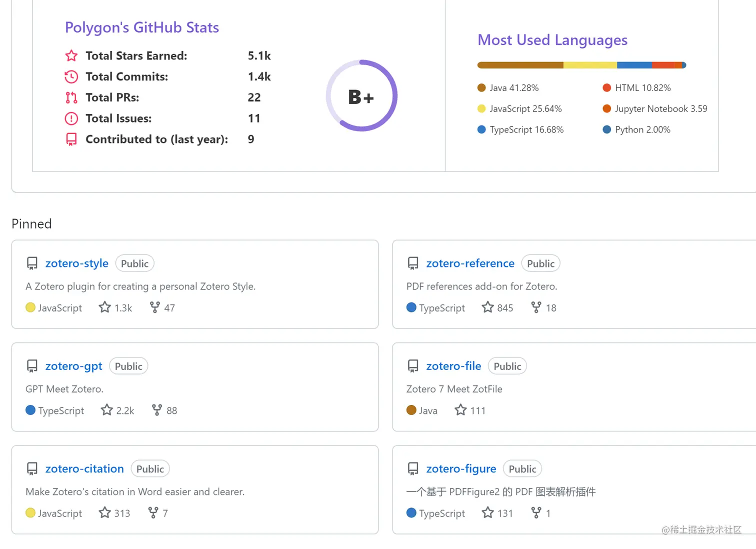
Task: Click 'TypeScript 16.68%' legend label
Action: pos(526,129)
